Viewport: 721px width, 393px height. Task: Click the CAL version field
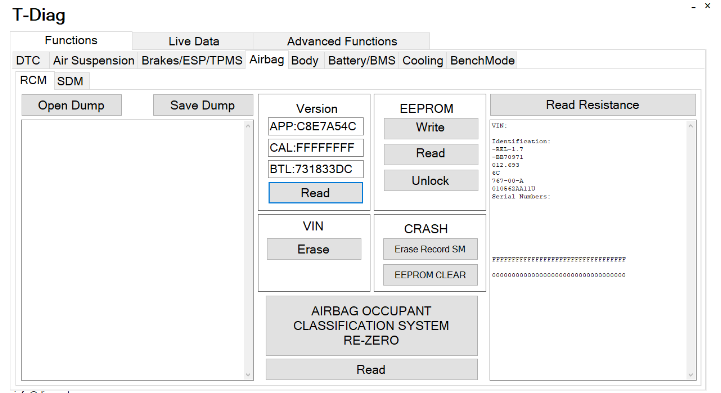click(x=315, y=148)
